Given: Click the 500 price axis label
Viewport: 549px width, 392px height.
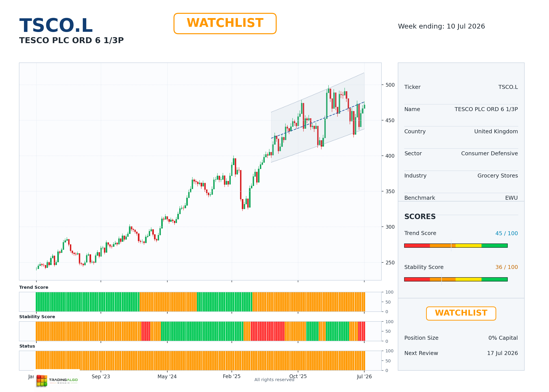Looking at the screenshot, I should coord(390,85).
